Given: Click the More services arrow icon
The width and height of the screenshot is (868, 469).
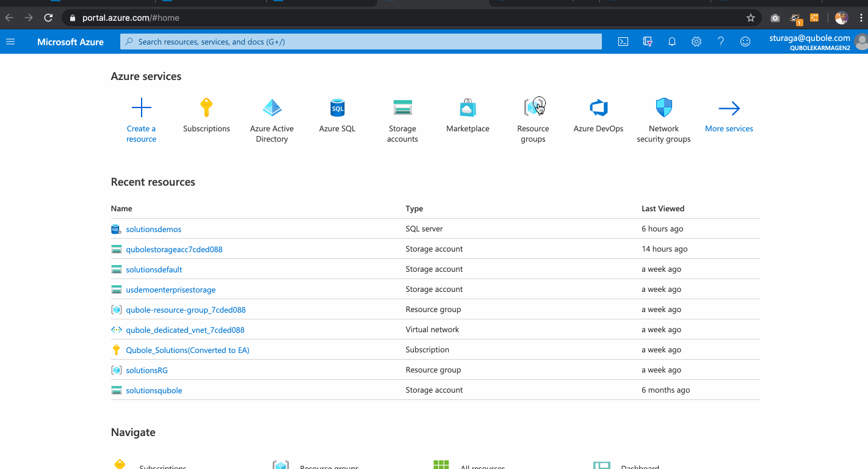Looking at the screenshot, I should pos(729,109).
